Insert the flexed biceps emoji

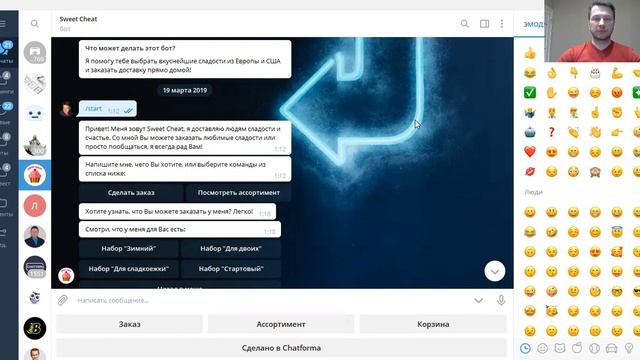point(617,73)
